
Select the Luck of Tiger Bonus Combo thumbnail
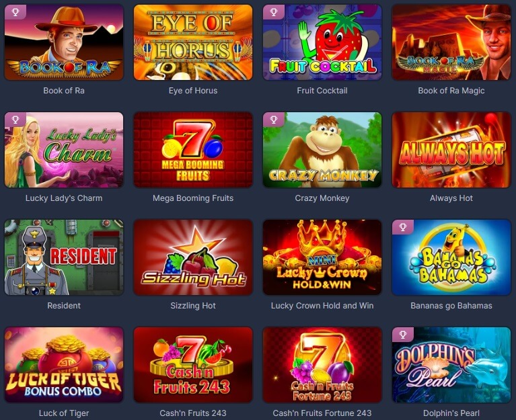click(x=64, y=364)
